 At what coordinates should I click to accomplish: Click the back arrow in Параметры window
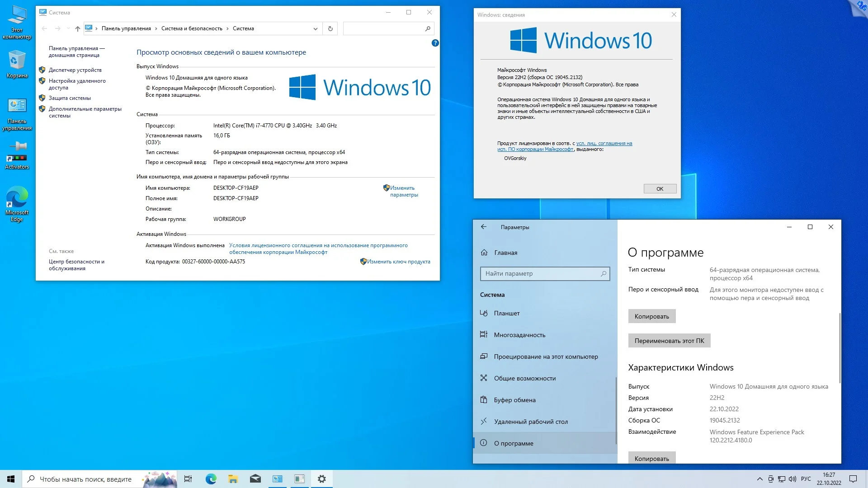coord(483,227)
